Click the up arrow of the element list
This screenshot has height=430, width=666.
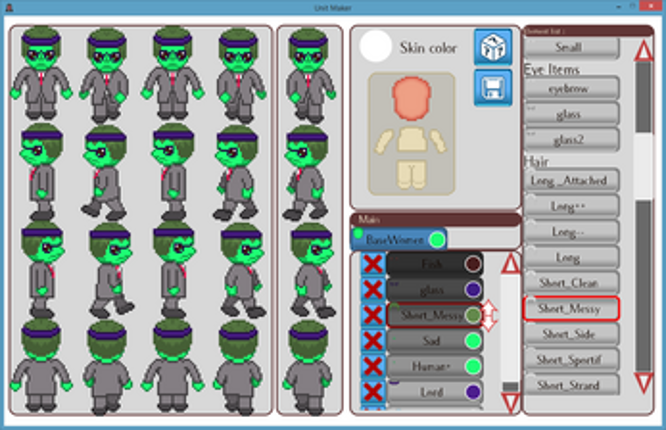click(643, 51)
